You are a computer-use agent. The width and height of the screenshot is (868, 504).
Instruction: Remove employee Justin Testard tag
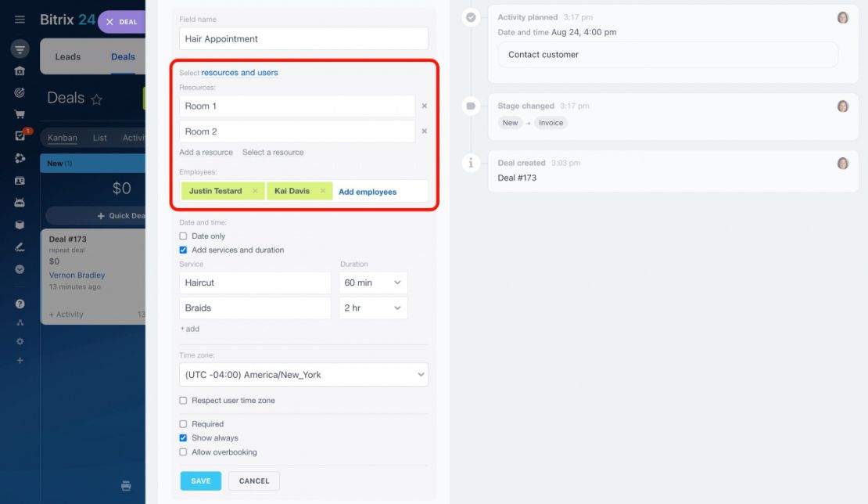tap(255, 190)
